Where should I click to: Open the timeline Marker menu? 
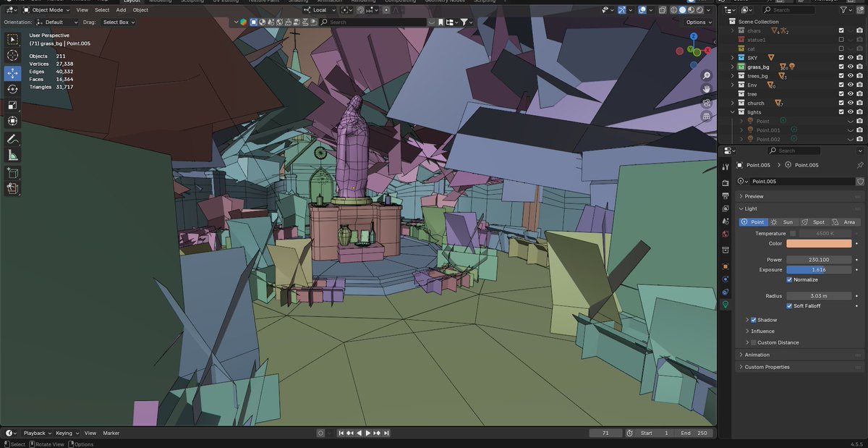[111, 433]
